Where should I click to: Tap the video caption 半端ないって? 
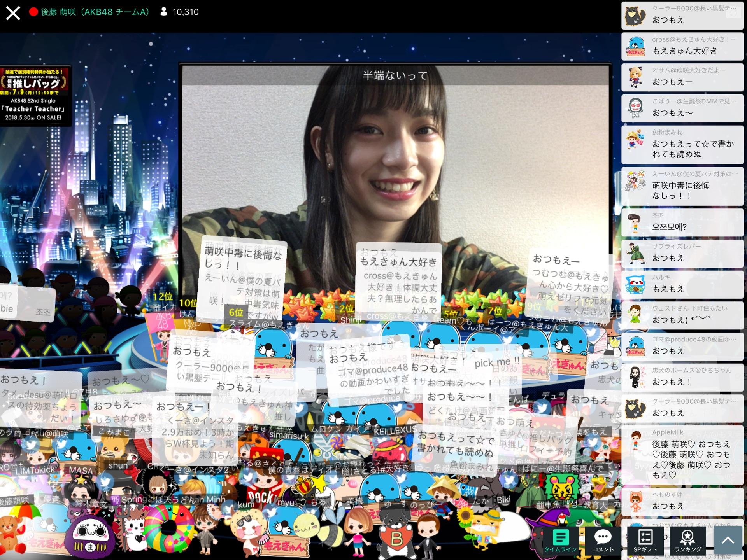coord(395,75)
